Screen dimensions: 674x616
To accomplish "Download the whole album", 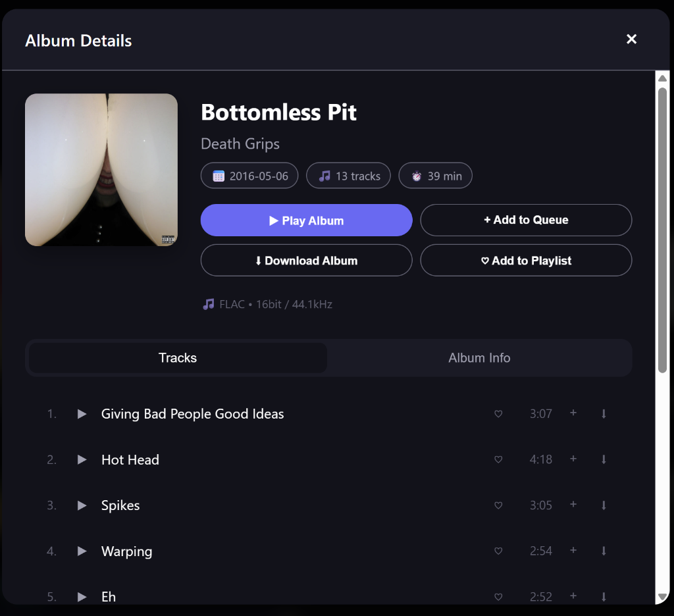I will [x=307, y=261].
